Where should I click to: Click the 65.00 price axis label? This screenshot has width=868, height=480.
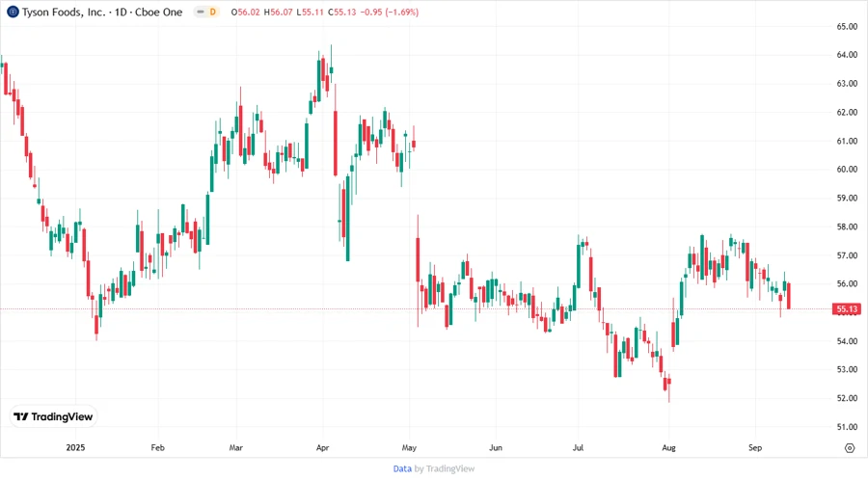tap(847, 27)
